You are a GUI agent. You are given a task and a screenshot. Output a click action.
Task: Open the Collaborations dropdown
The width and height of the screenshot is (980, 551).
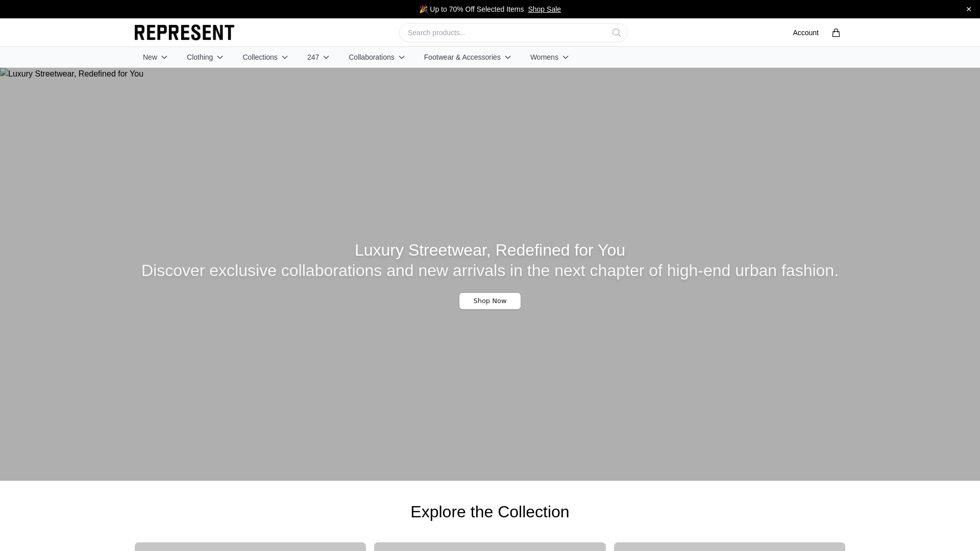tap(377, 57)
